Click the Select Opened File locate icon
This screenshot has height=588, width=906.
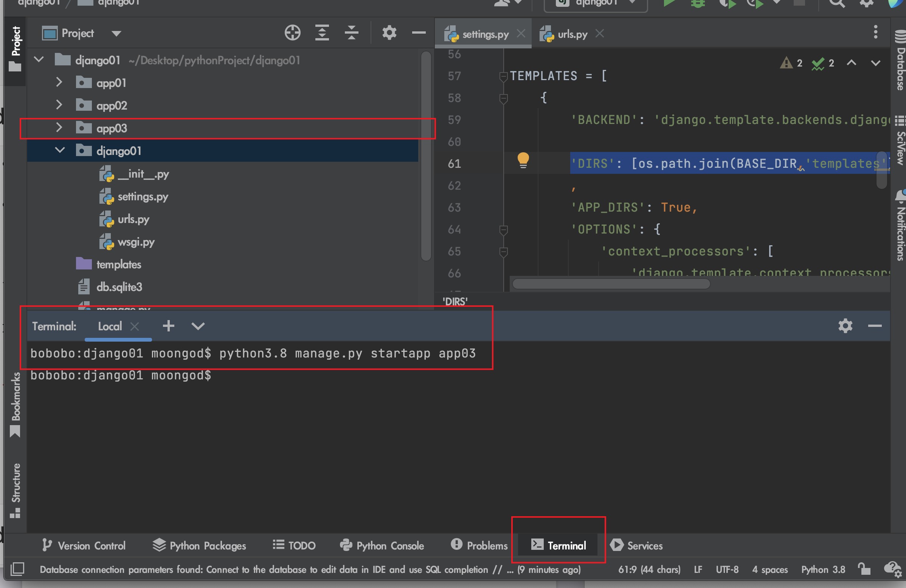pyautogui.click(x=292, y=33)
